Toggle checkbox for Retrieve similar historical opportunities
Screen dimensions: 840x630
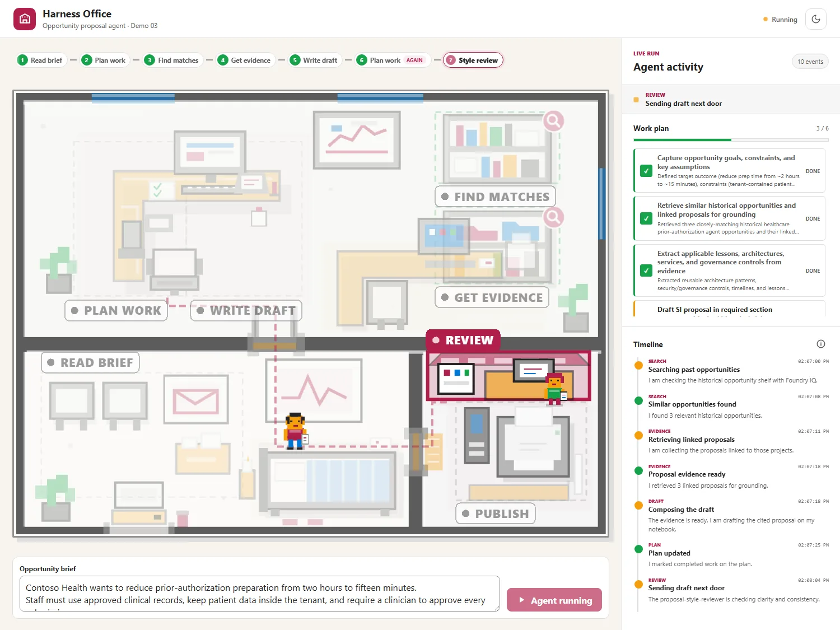click(x=646, y=218)
